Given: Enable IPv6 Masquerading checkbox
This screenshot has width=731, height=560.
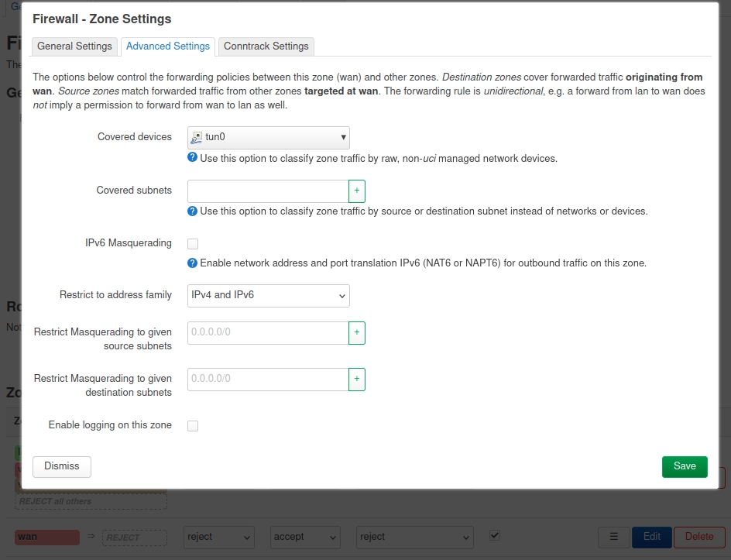Looking at the screenshot, I should 193,244.
